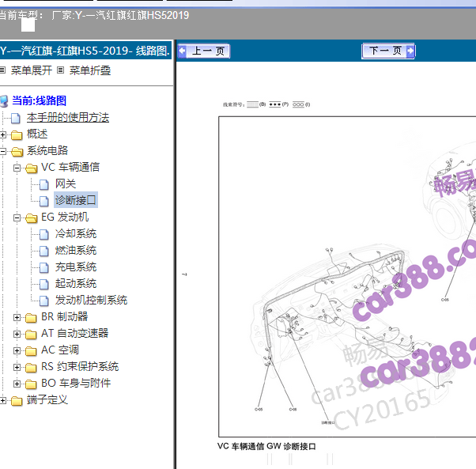The width and height of the screenshot is (476, 469).
Task: Click the icon beside 菜单折叠
Action: click(x=61, y=70)
